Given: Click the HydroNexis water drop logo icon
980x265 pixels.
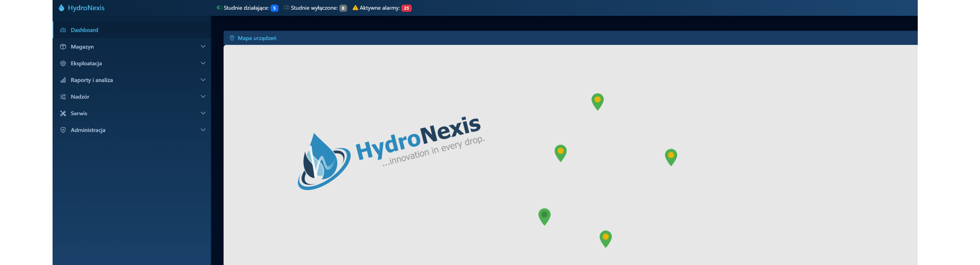Looking at the screenshot, I should pos(61,8).
